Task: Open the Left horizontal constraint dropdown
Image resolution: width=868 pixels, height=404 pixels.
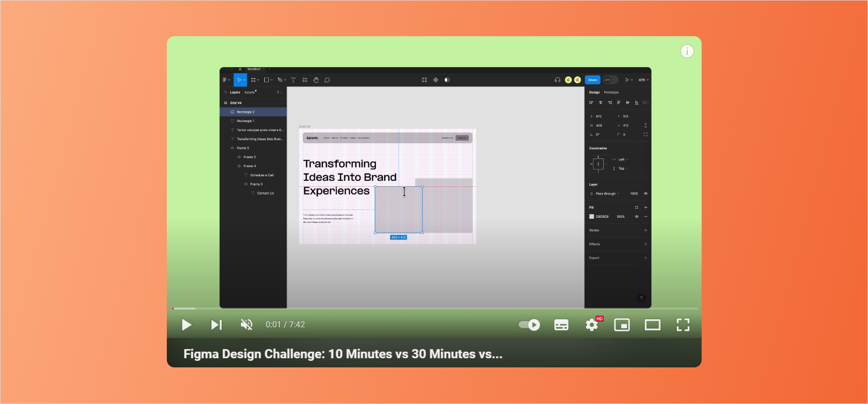Action: 623,160
